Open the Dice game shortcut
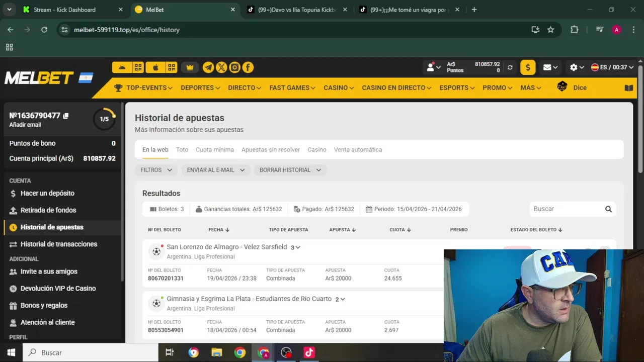Image resolution: width=644 pixels, height=362 pixels. (x=572, y=87)
